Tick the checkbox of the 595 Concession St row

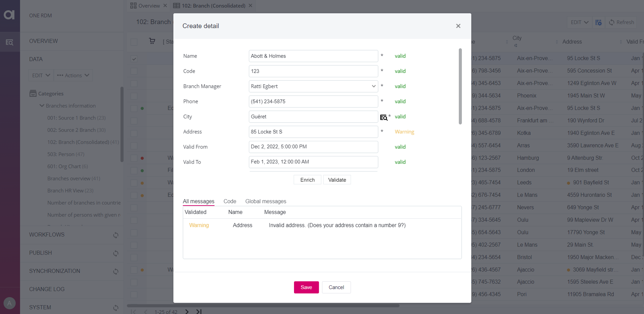pyautogui.click(x=134, y=71)
